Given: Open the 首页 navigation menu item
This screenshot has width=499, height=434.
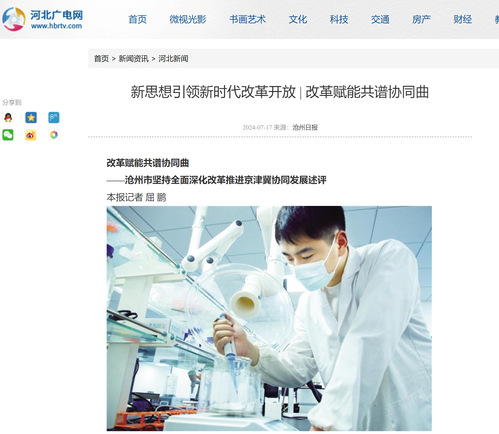Looking at the screenshot, I should (138, 19).
